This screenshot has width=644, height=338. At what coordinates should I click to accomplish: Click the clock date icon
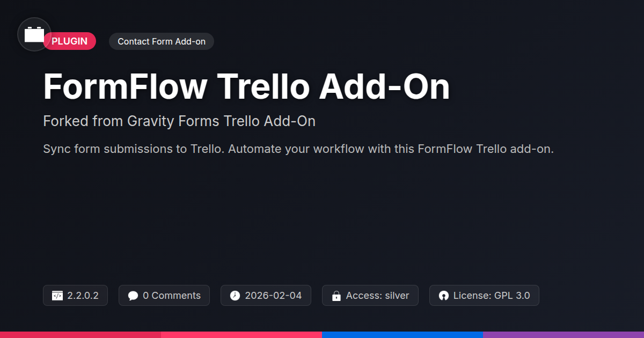coord(235,296)
